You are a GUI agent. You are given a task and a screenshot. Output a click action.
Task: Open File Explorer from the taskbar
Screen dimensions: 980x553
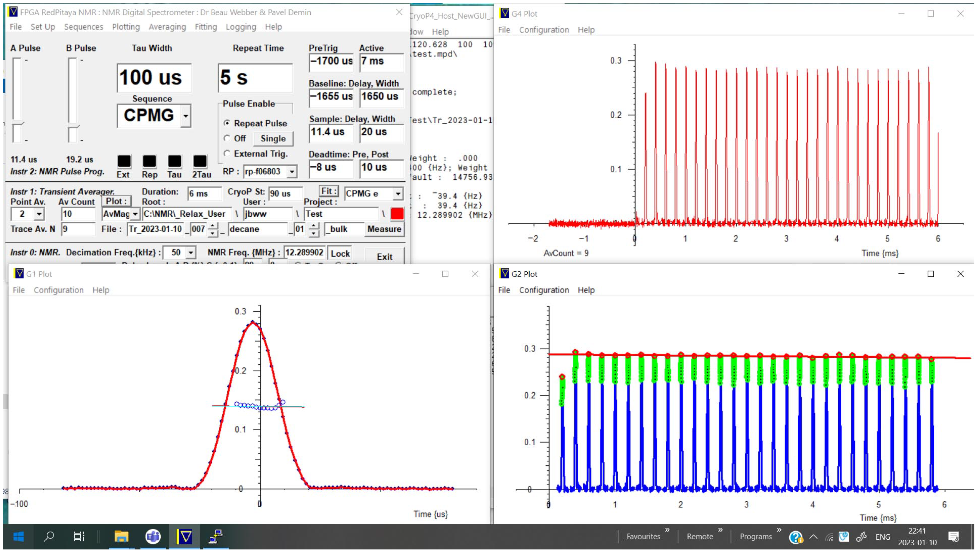click(x=121, y=537)
